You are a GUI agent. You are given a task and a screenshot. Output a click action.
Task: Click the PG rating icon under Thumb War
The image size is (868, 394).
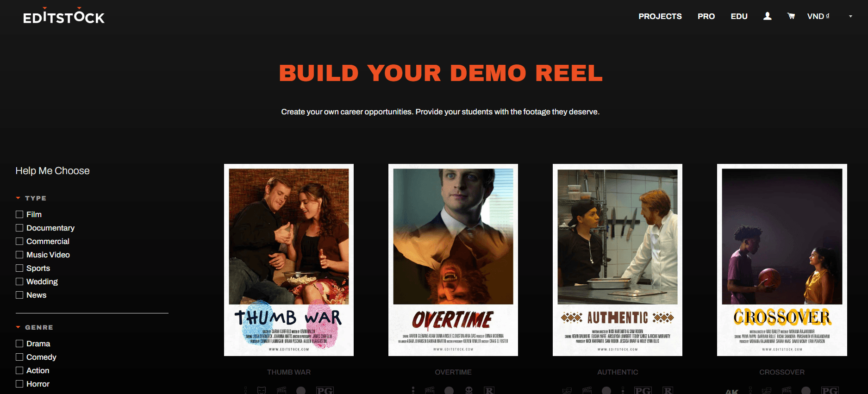325,390
